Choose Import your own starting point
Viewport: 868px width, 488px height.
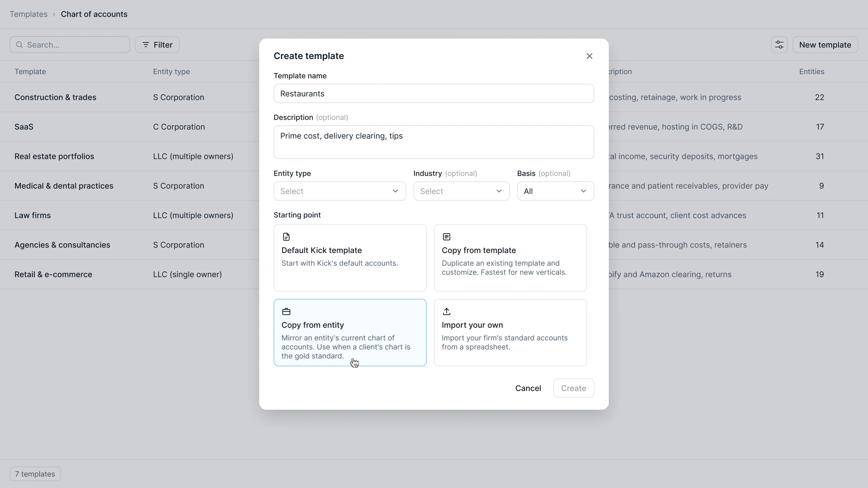[510, 333]
